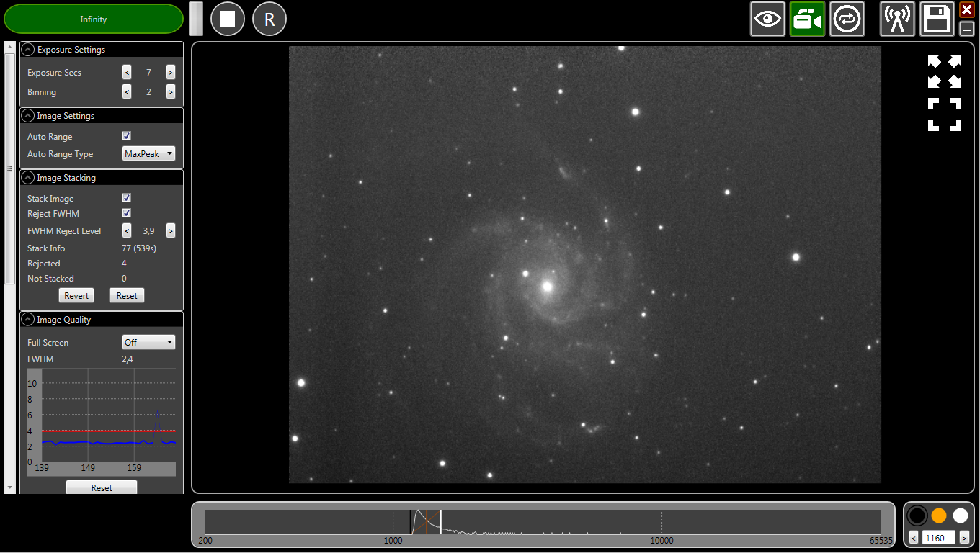Click the Revert button
The width and height of the screenshot is (980, 553).
pos(76,296)
